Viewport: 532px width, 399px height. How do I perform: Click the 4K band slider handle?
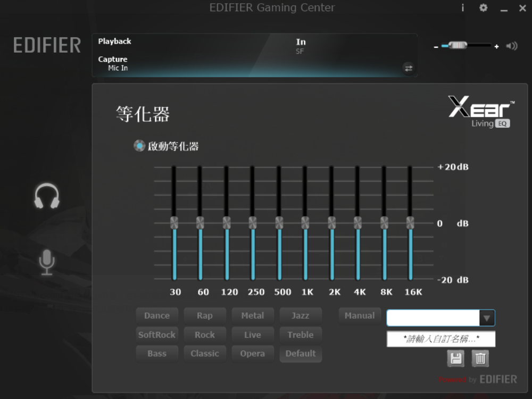point(358,223)
